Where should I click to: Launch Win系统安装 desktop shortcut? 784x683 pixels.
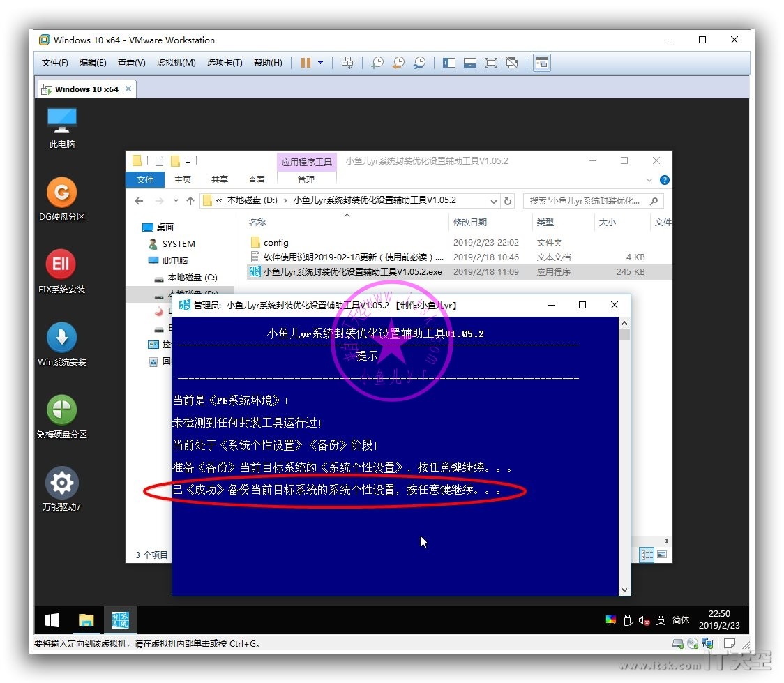tap(61, 345)
